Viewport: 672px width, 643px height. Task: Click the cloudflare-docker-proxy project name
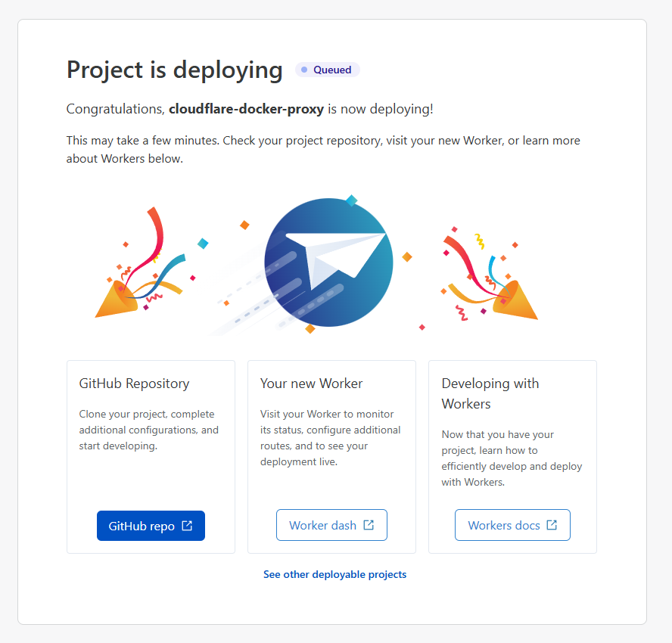247,109
